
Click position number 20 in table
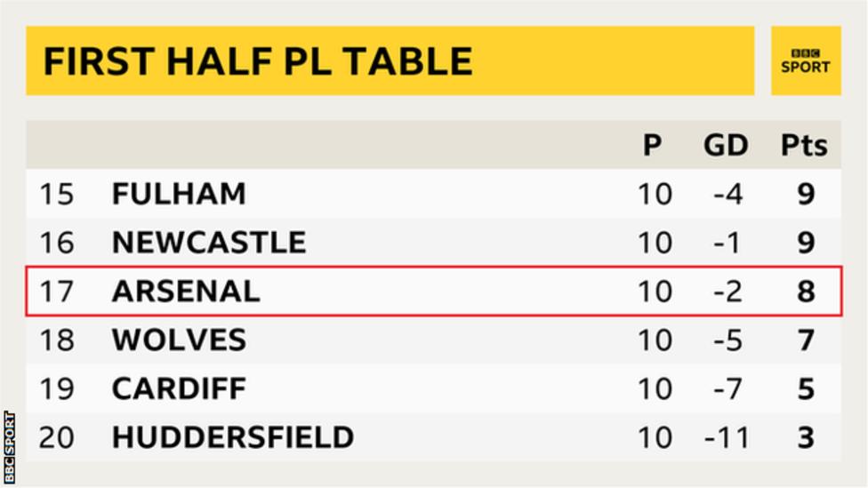(x=56, y=437)
